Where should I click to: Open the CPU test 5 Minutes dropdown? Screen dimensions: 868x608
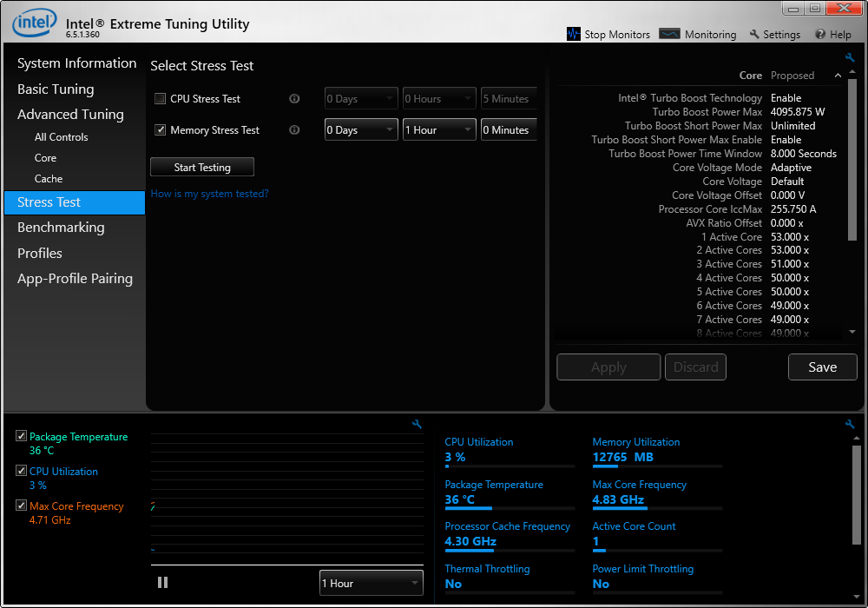509,98
